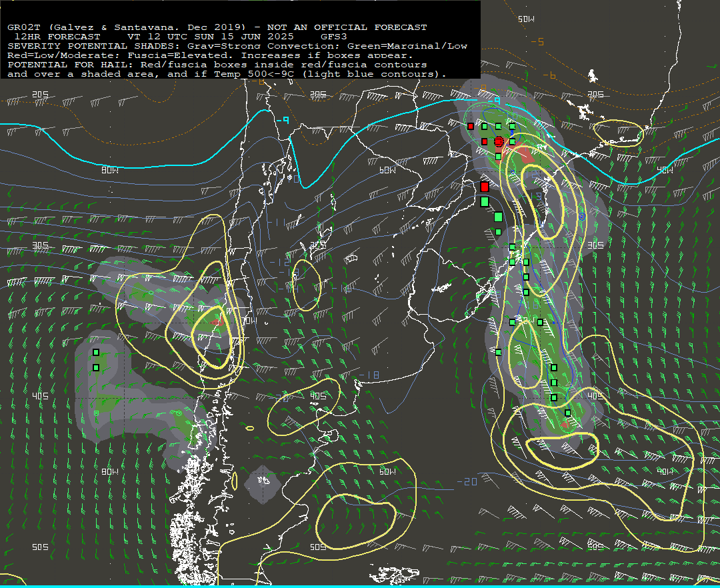The image size is (720, 588).
Task: Click the 40W label south of 40S
Action: coord(665,471)
